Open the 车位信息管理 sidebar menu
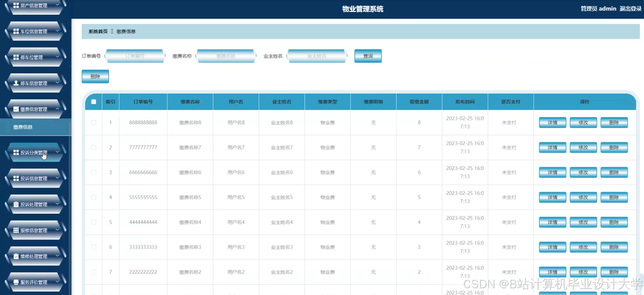The width and height of the screenshot is (644, 295). 35,31
